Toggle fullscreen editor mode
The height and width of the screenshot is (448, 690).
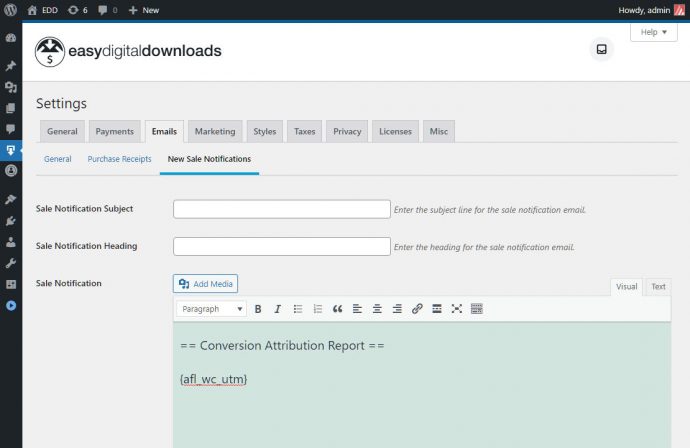click(457, 309)
